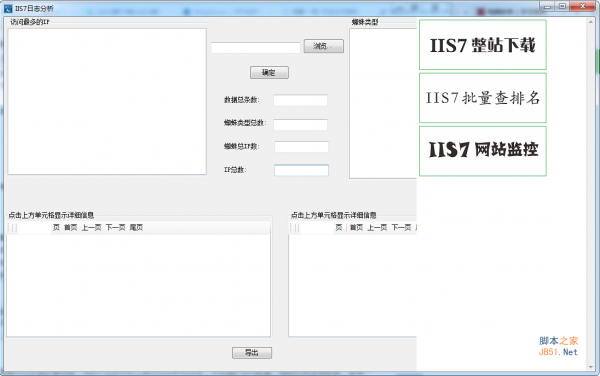Click 上一页 in the right detail pager

point(377,228)
